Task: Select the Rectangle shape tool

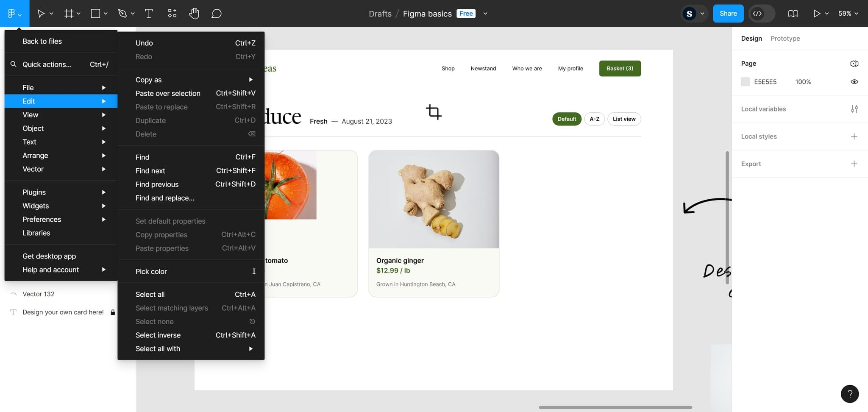Action: [96, 14]
